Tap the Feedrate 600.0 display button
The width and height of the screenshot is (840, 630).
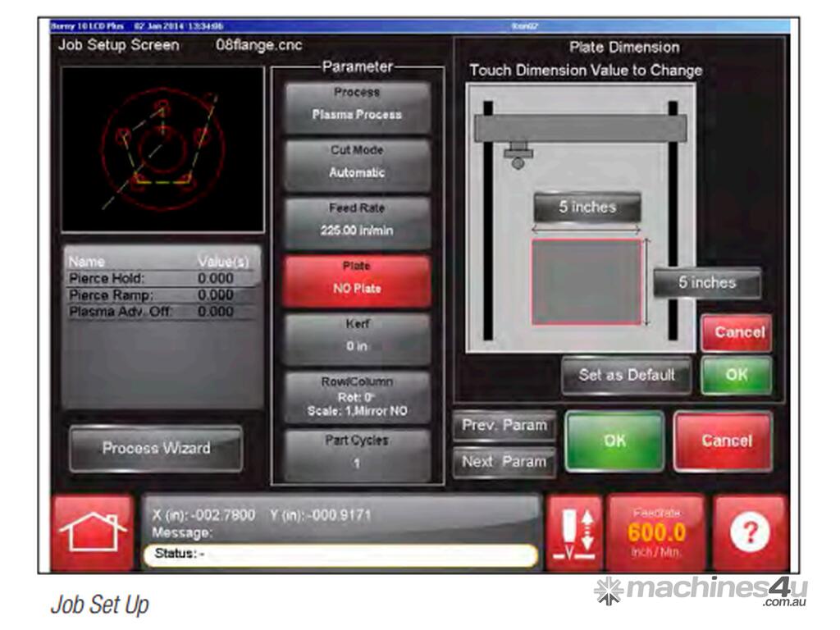(655, 532)
